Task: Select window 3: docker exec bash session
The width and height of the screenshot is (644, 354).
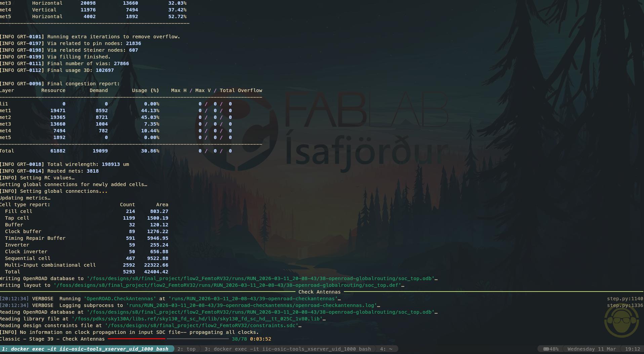Action: pos(287,349)
